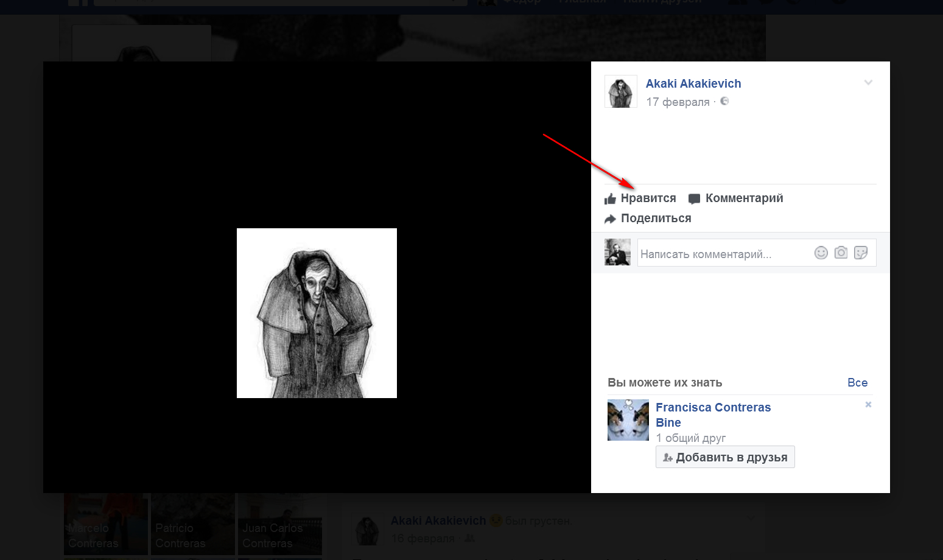
Task: Like the photo with Нравится
Action: (640, 198)
